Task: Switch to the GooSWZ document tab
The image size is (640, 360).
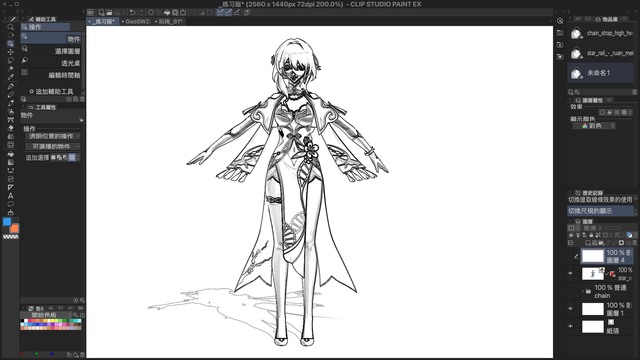Action: coord(137,21)
